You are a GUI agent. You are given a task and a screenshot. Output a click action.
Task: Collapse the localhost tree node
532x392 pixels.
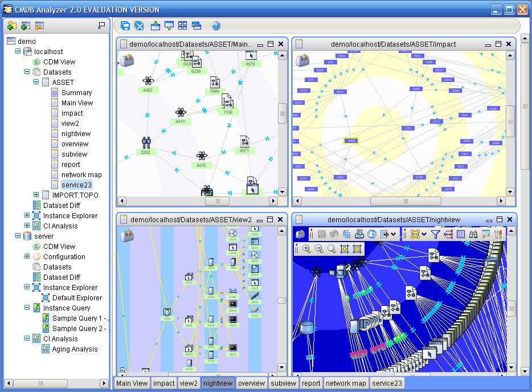pos(18,51)
